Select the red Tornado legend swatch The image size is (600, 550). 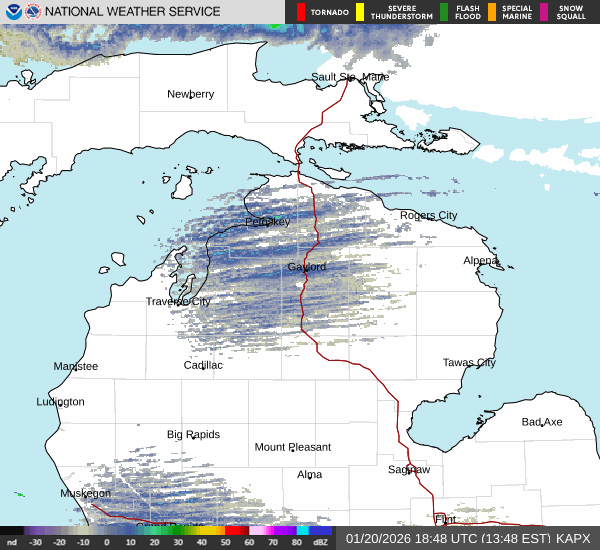(x=300, y=12)
